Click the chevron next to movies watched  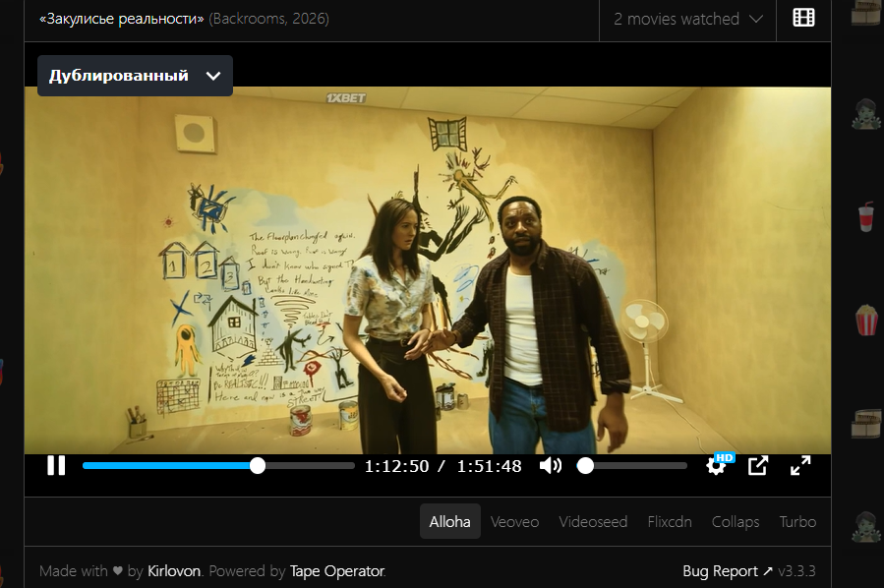tap(756, 19)
